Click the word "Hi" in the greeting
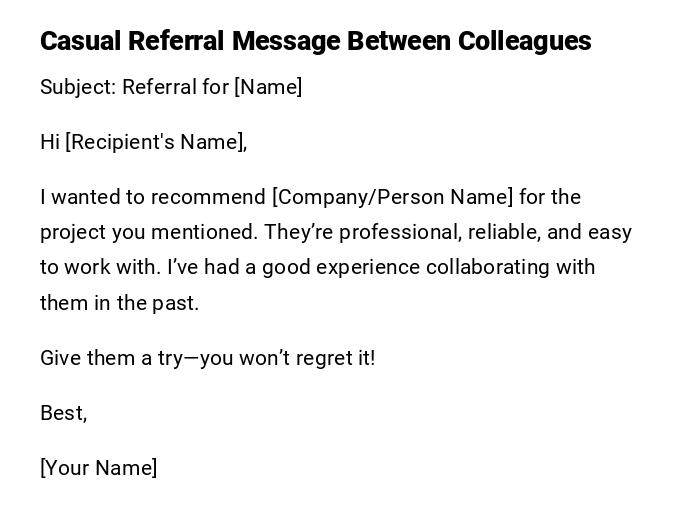The height and width of the screenshot is (530, 700). point(50,142)
